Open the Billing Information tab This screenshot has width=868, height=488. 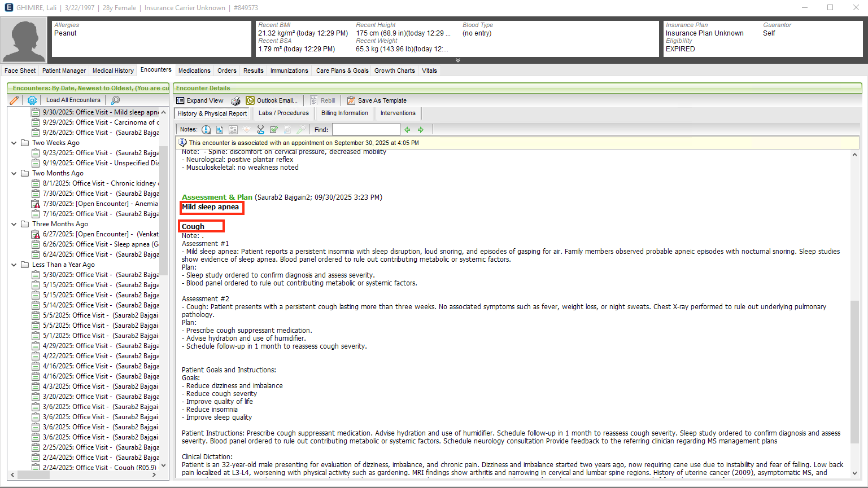pyautogui.click(x=344, y=113)
